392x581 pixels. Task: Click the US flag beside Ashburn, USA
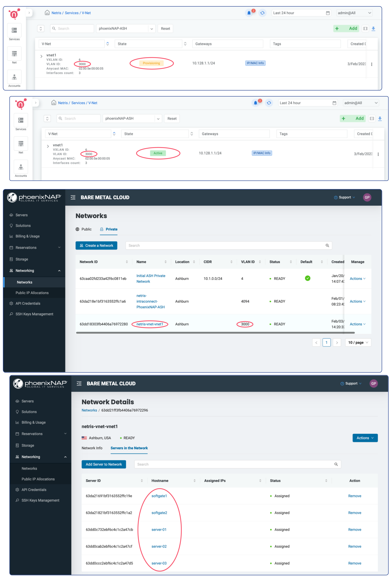84,438
